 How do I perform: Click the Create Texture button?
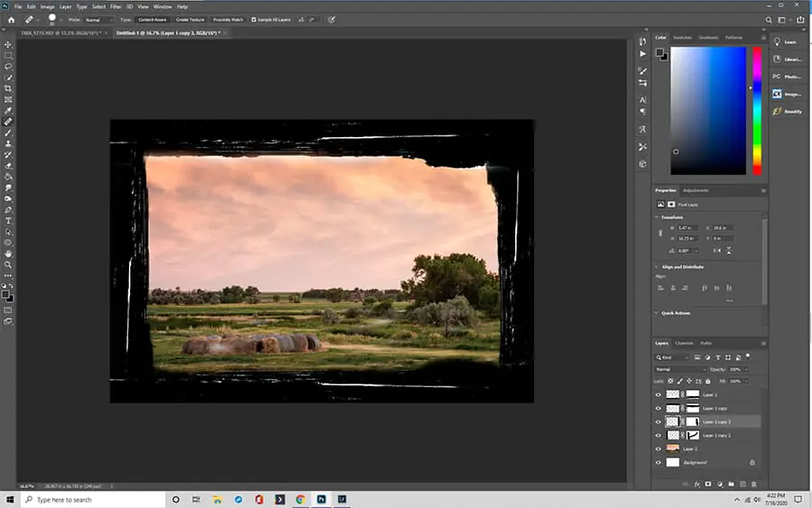tap(190, 20)
